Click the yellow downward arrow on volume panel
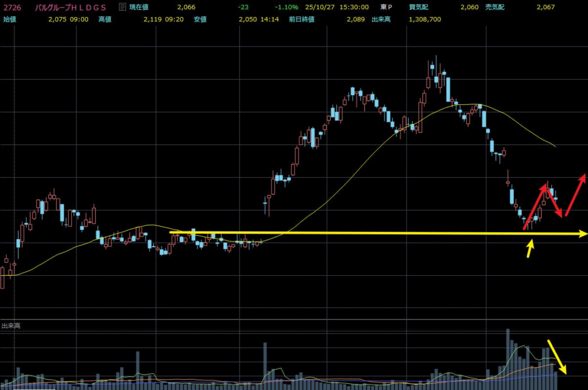 558,357
